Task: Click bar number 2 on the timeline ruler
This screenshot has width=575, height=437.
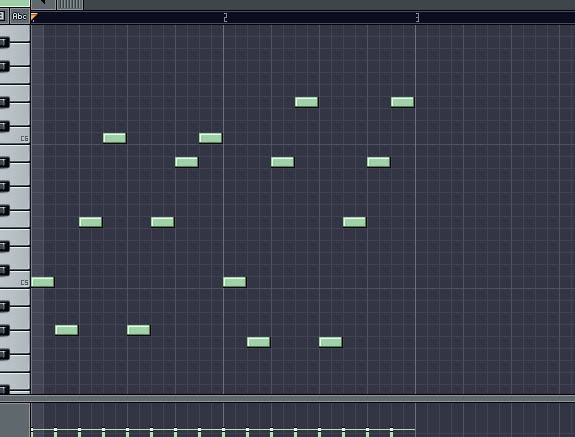Action: [226, 17]
